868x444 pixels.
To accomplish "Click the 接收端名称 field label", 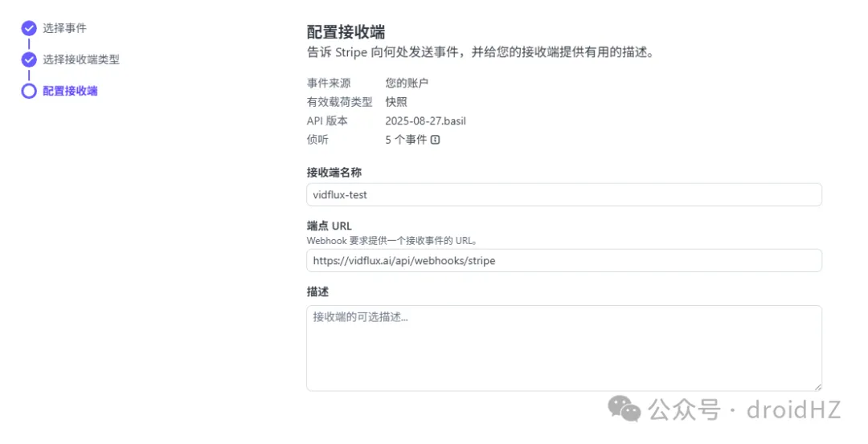I will [x=334, y=172].
